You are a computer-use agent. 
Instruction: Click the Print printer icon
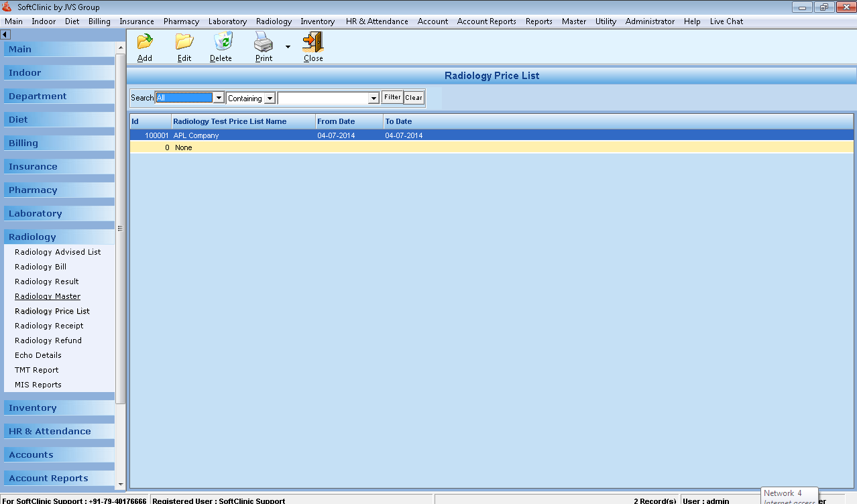tap(264, 42)
